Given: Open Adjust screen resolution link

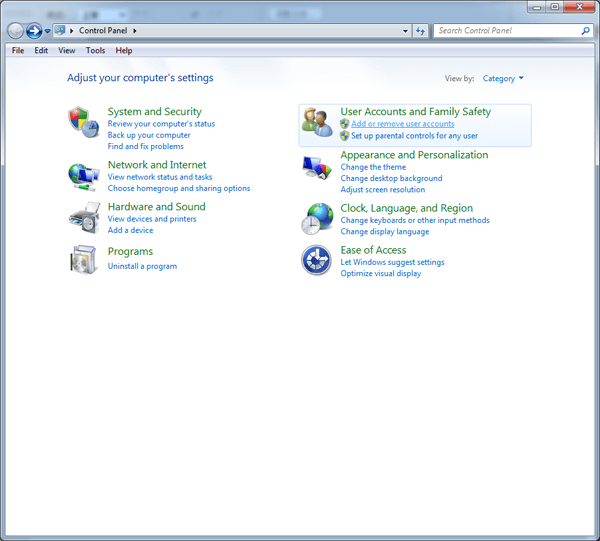Looking at the screenshot, I should pos(383,189).
